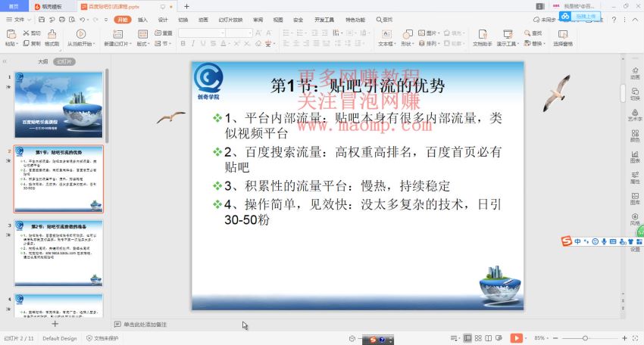The image size is (644, 345).
Task: Click the Clear Formatting eraser icon
Action: click(x=258, y=43)
